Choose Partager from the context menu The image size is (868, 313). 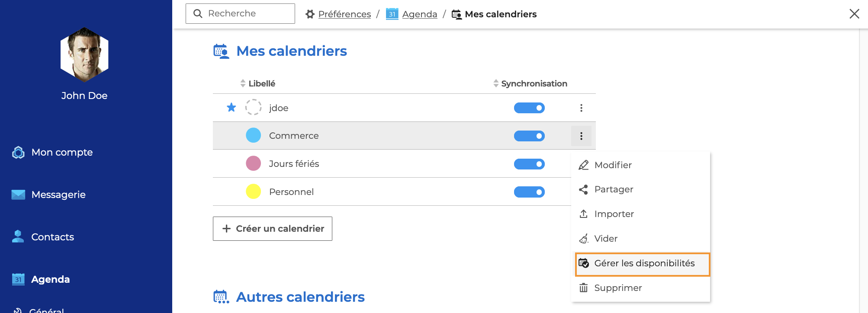point(613,189)
